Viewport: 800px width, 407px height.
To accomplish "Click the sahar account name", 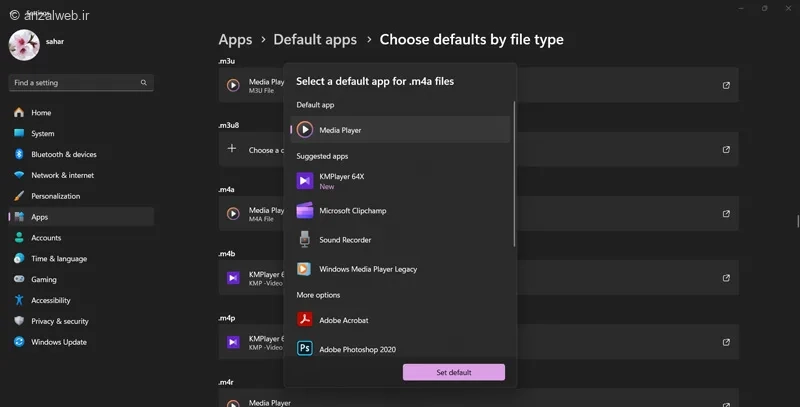I will pyautogui.click(x=55, y=42).
